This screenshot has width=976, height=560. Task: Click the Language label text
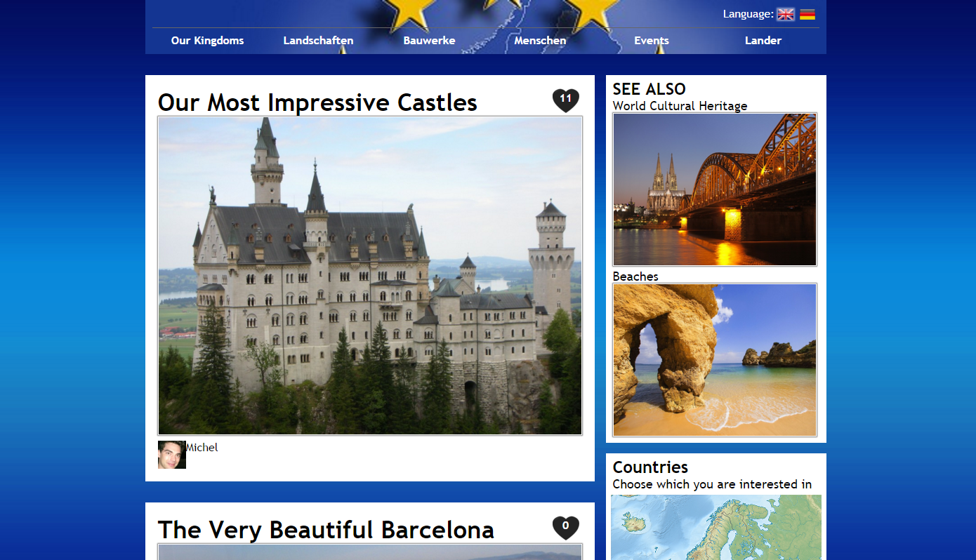pyautogui.click(x=749, y=14)
